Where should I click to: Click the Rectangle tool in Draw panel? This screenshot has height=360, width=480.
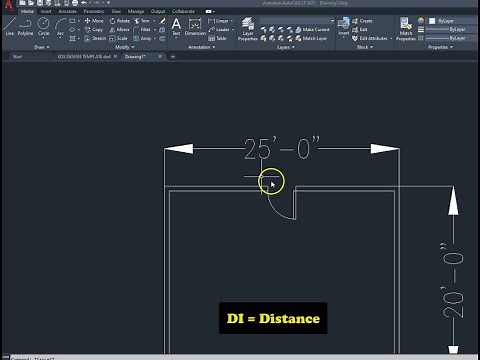tap(72, 21)
